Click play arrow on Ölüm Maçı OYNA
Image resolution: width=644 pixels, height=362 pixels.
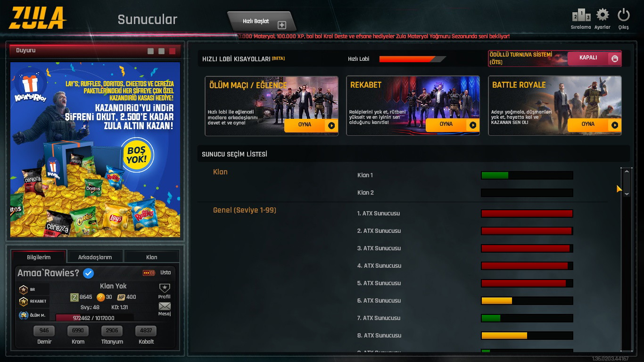pyautogui.click(x=331, y=125)
